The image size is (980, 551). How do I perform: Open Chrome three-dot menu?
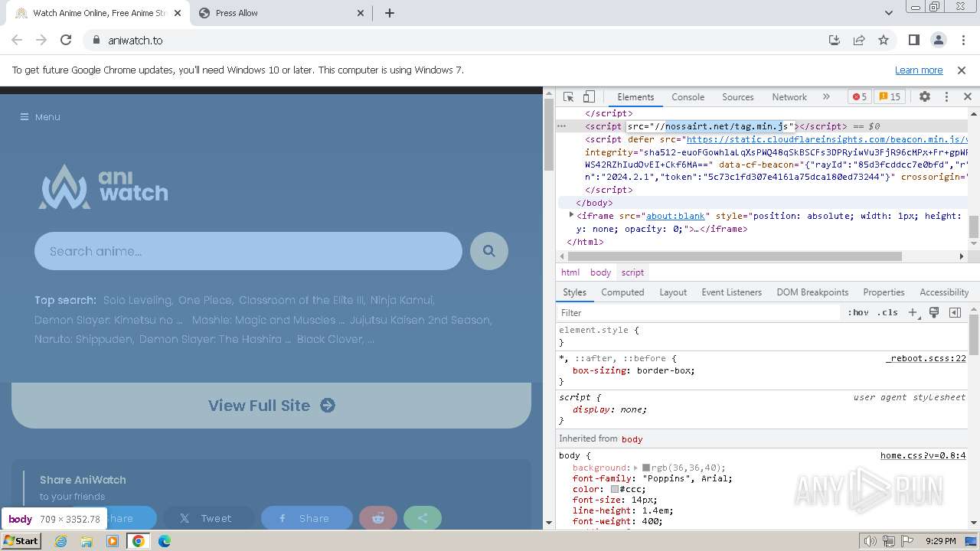(962, 41)
